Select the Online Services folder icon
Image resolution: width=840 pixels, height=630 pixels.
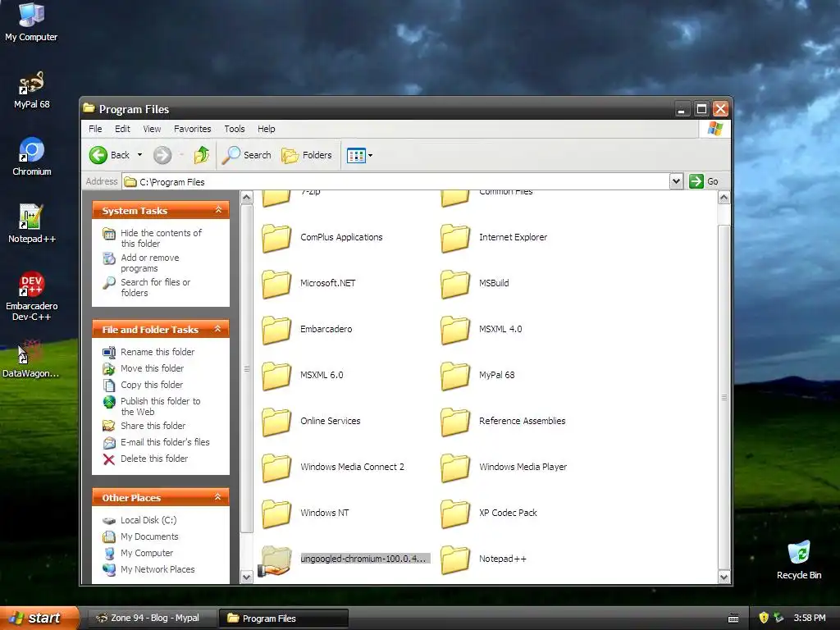276,422
